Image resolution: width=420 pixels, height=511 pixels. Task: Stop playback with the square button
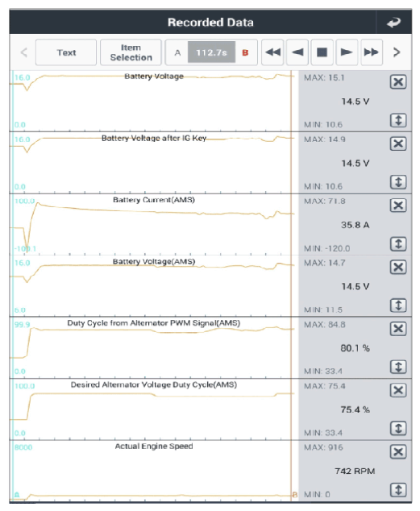tap(322, 52)
